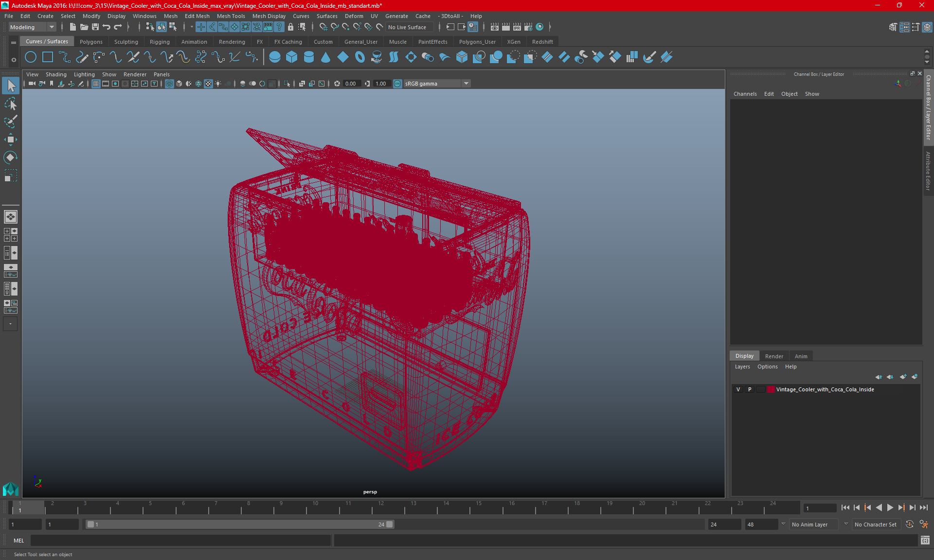Open the Windows menu
The height and width of the screenshot is (560, 934).
coord(144,16)
